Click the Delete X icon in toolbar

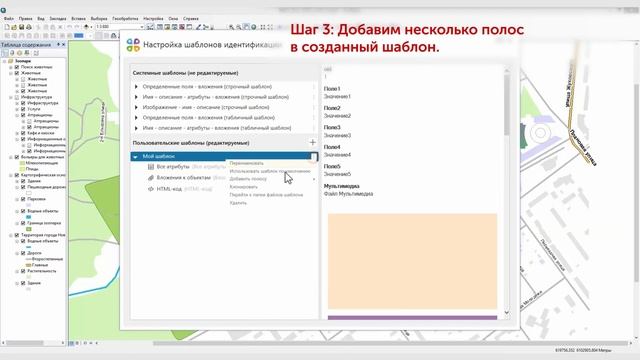(60, 27)
